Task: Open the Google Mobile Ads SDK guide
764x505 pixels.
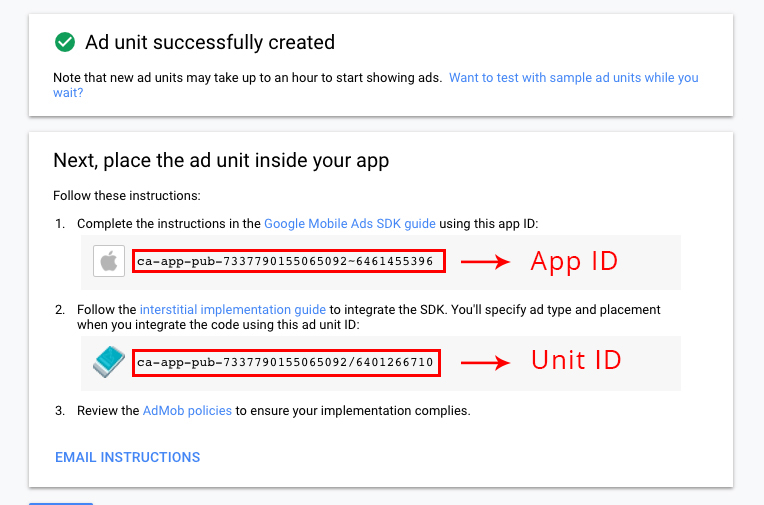Action: (x=350, y=224)
